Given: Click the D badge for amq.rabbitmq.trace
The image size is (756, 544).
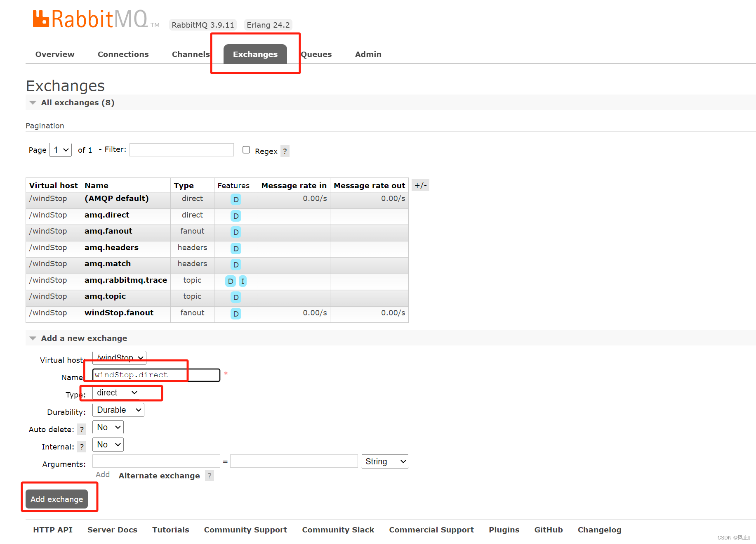Looking at the screenshot, I should [231, 281].
